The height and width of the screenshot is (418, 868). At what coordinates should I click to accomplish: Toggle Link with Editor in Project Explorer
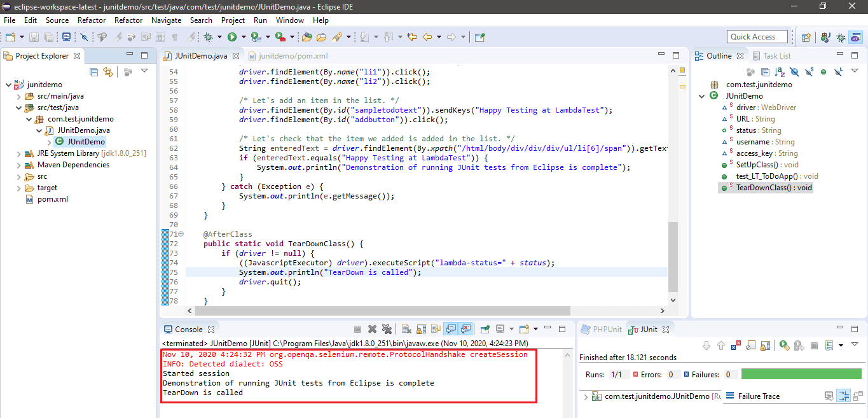[107, 72]
